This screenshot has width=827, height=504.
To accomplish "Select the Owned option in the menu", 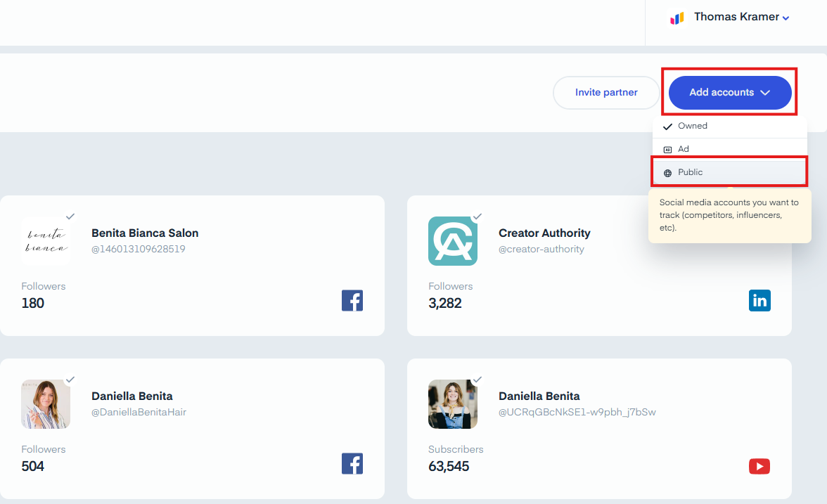I will (x=730, y=126).
